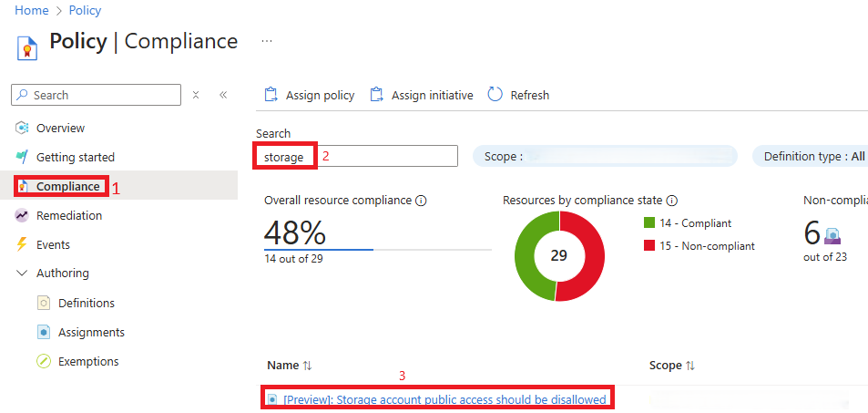868x413 pixels.
Task: Click the purple initiative icon beside 6
Action: tap(832, 237)
